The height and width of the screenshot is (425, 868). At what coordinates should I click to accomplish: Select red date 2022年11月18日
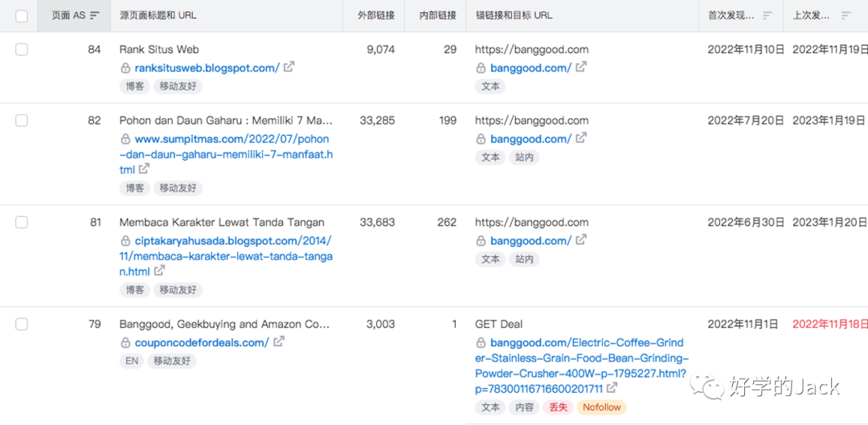pos(830,324)
